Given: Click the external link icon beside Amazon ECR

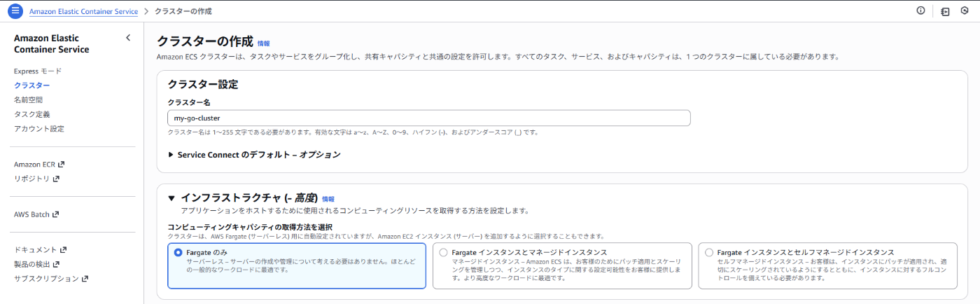Looking at the screenshot, I should pyautogui.click(x=61, y=164).
